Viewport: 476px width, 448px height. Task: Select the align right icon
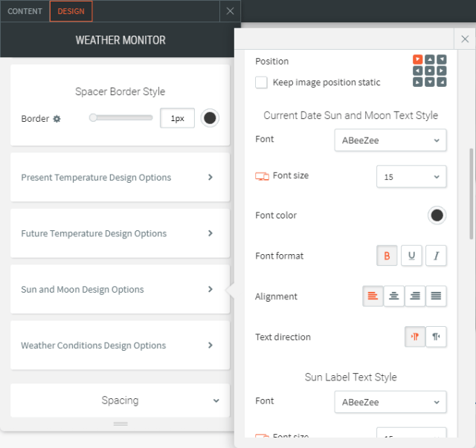[x=415, y=296]
